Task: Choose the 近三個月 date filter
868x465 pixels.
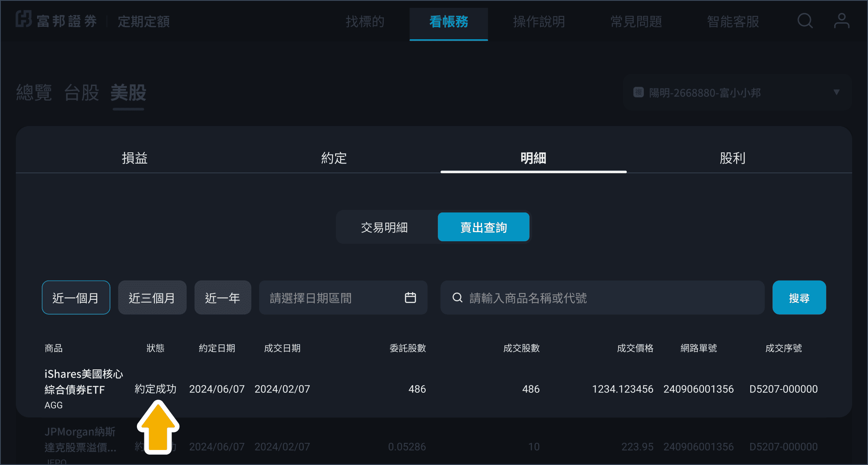Action: point(152,298)
